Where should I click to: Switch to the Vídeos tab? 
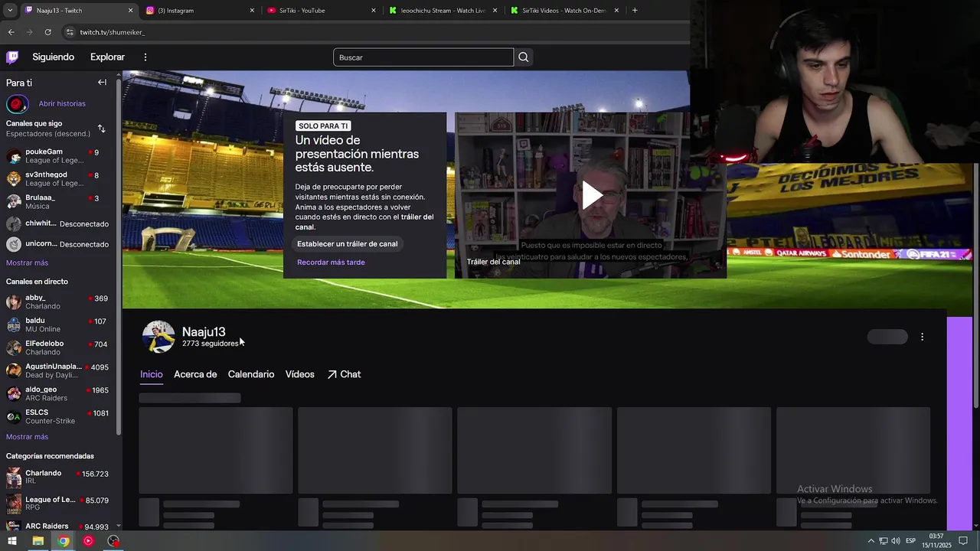pyautogui.click(x=300, y=374)
